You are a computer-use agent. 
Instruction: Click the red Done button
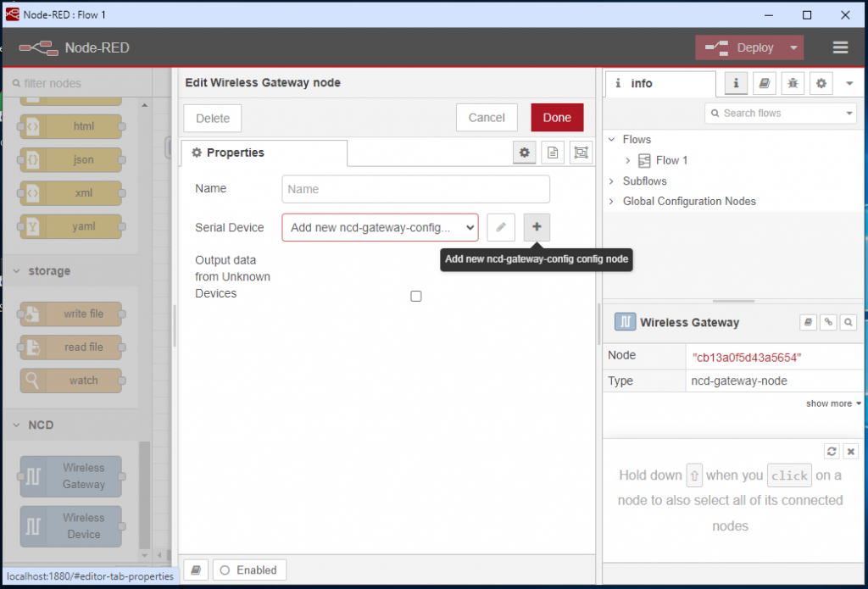tap(557, 117)
